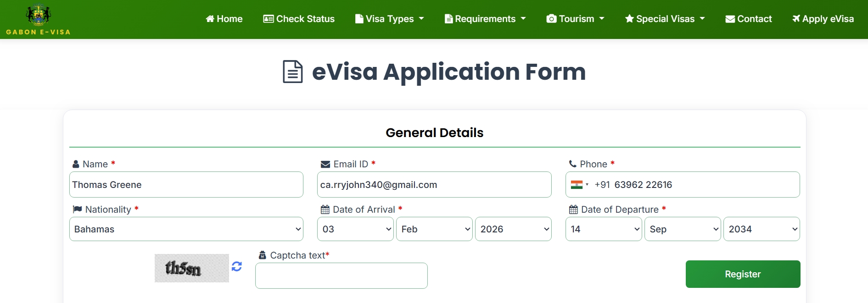The height and width of the screenshot is (303, 868).
Task: Open the Special Visas menu
Action: pos(664,19)
